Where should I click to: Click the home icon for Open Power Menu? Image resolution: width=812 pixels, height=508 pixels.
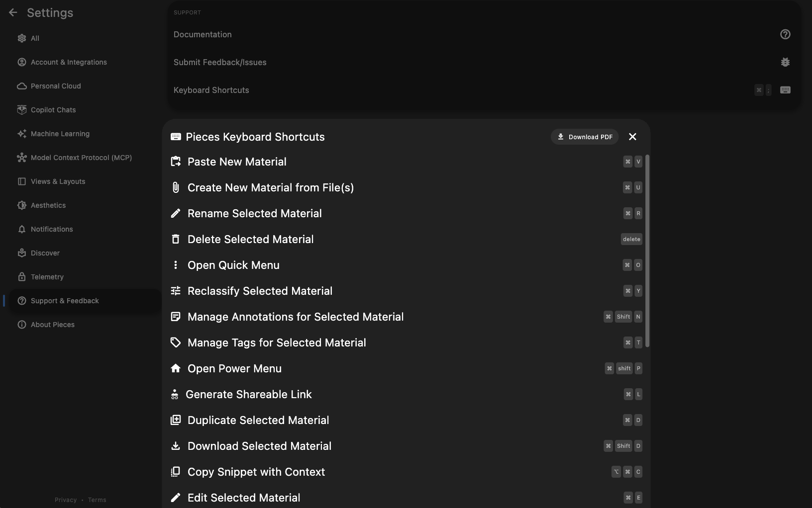coord(176,368)
